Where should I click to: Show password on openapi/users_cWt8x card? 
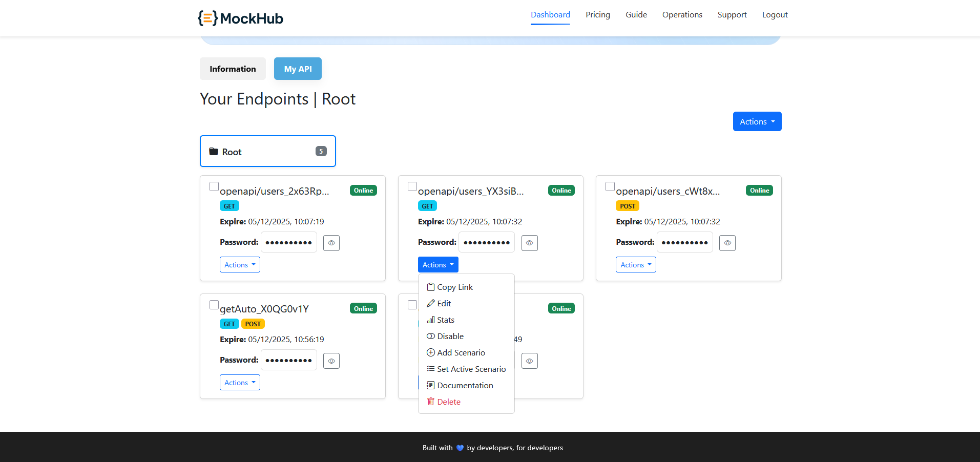click(727, 243)
